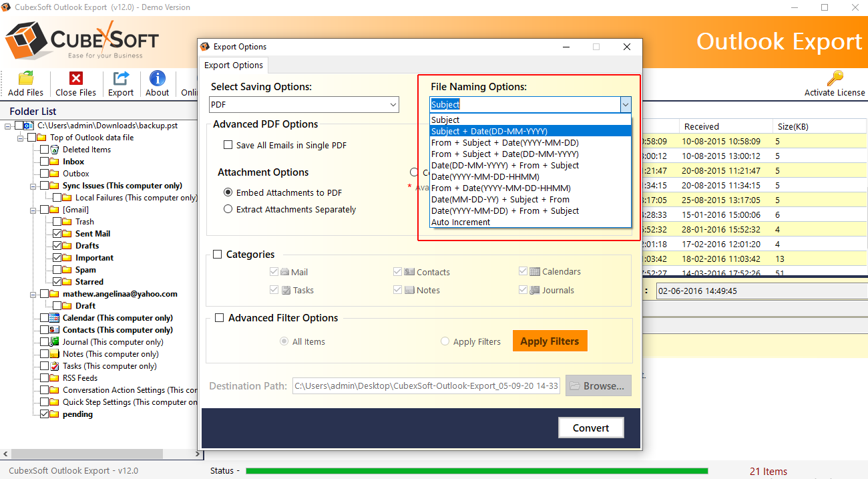This screenshot has height=479, width=868.
Task: Switch to the Export Options tab
Action: [234, 65]
